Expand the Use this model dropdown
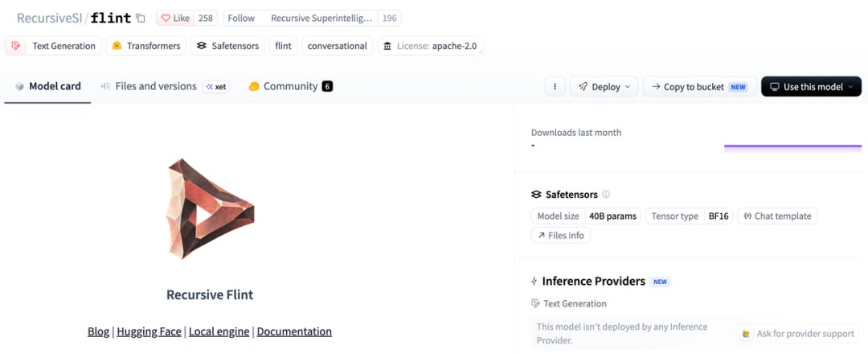Viewport: 868px width, 354px height. (x=811, y=86)
